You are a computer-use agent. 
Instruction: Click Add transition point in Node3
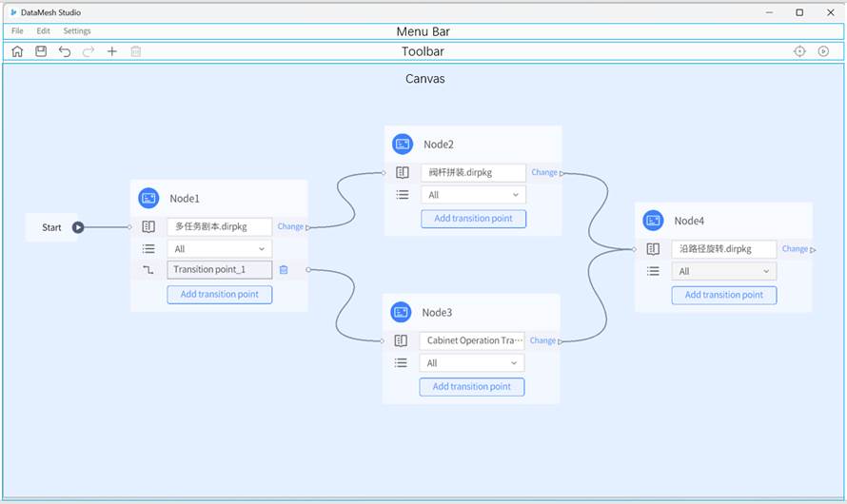click(x=471, y=387)
